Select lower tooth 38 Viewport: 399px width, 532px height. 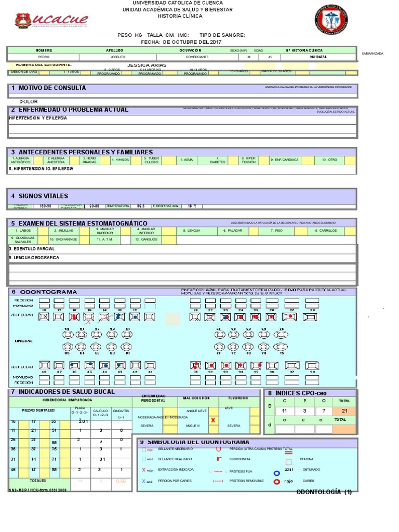312,365
